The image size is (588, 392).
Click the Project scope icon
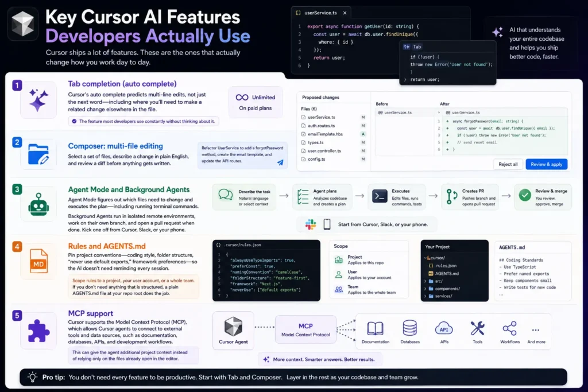tap(339, 260)
